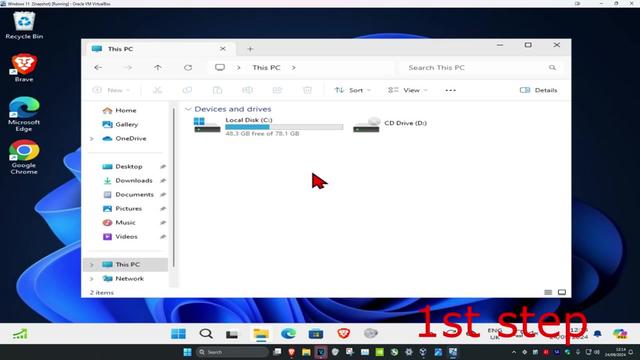The image size is (640, 360).
Task: Open the widgets icon on the taskbar's left
Action: 20,334
